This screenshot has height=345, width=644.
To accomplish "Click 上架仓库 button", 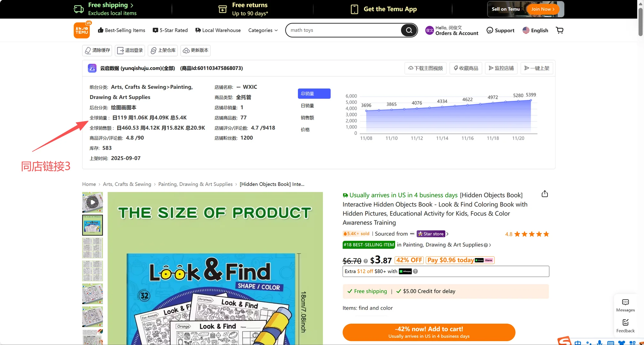I will coord(163,50).
